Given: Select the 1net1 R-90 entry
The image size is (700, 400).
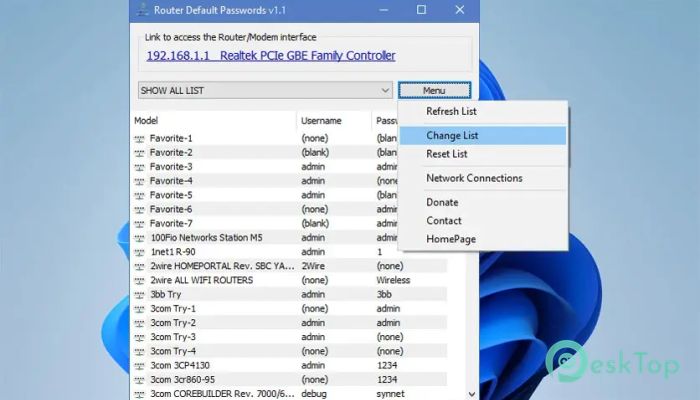Looking at the screenshot, I should pyautogui.click(x=173, y=252).
